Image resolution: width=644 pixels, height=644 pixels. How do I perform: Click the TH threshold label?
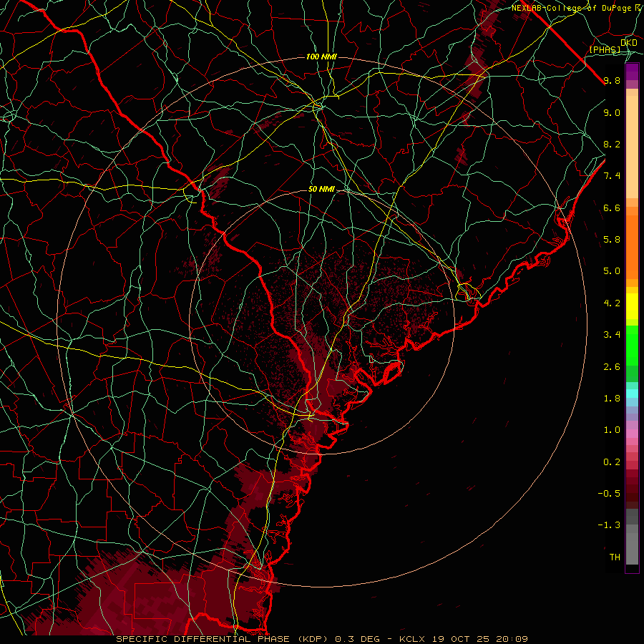tap(615, 557)
